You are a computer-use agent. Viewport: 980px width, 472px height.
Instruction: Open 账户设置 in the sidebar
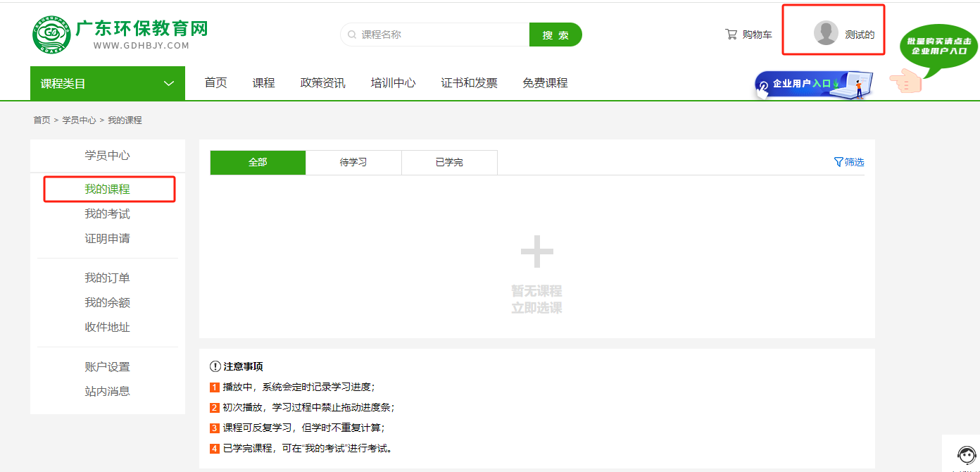coord(107,367)
